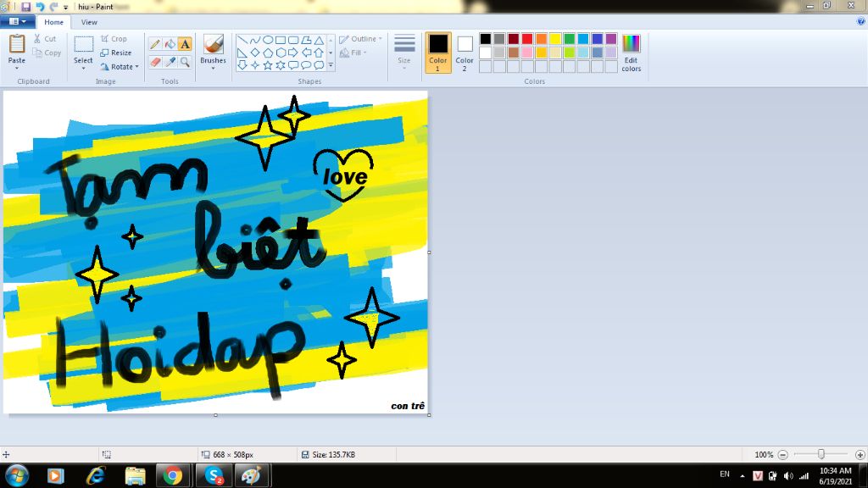Screen dimensions: 868x488
Task: Click the Redo arrow in title bar
Action: [53, 7]
